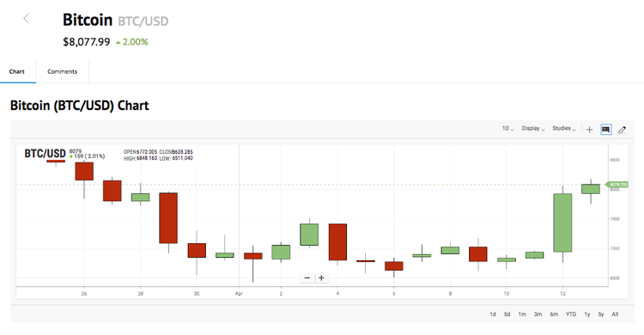Click the current price tag 8078.705

pyautogui.click(x=617, y=185)
